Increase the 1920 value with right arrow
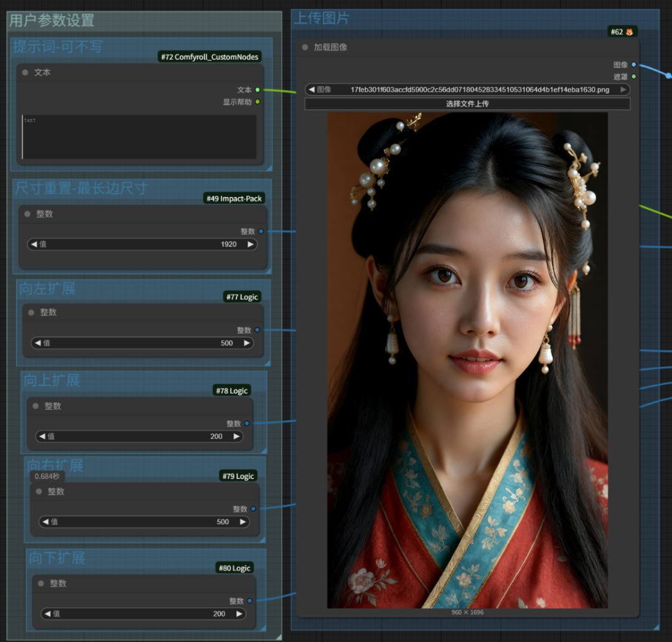The height and width of the screenshot is (642, 672). click(251, 244)
